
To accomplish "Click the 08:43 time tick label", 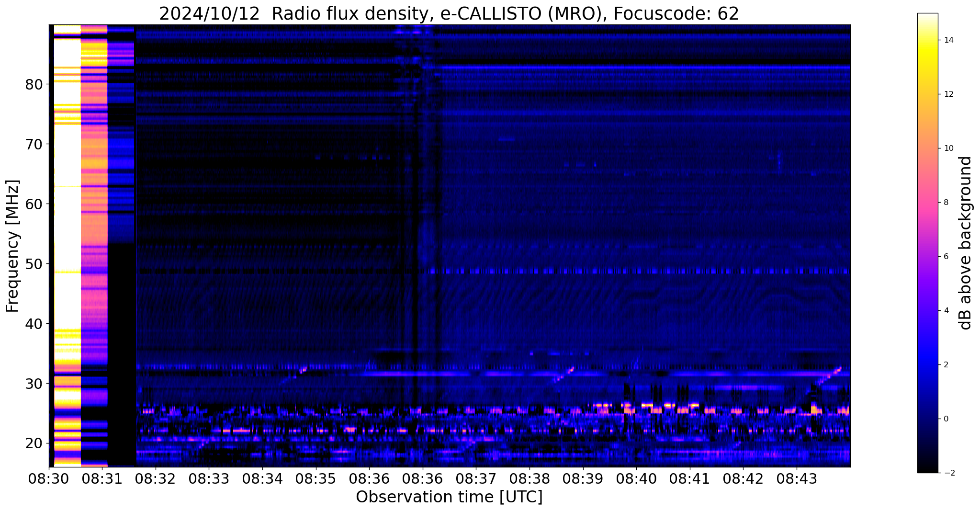I will (x=797, y=478).
